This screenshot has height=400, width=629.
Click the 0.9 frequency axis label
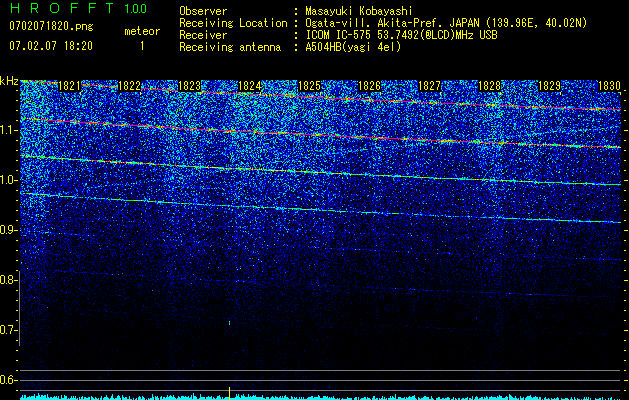(x=8, y=230)
